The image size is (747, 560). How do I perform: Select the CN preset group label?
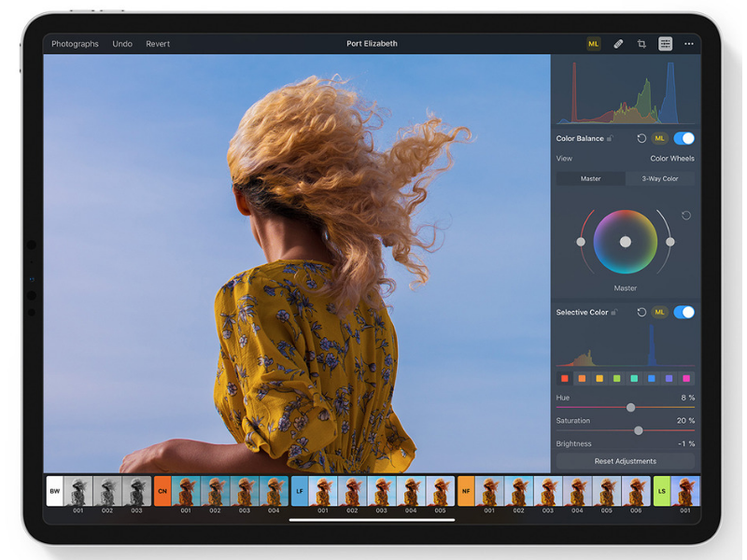(x=162, y=491)
